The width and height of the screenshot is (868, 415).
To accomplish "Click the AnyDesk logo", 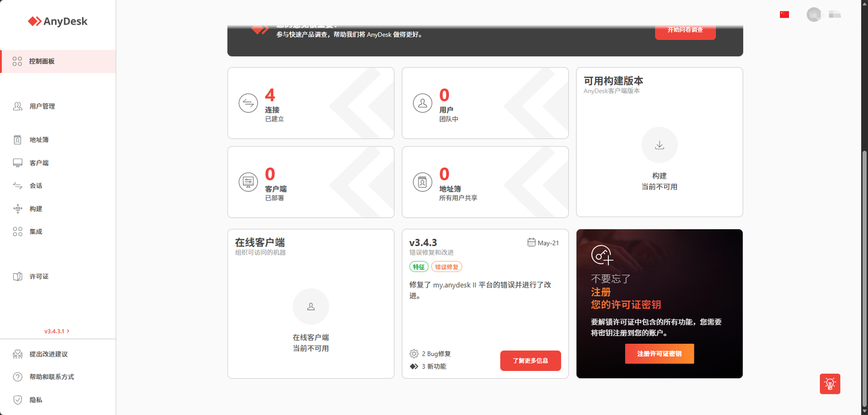I will click(x=57, y=21).
